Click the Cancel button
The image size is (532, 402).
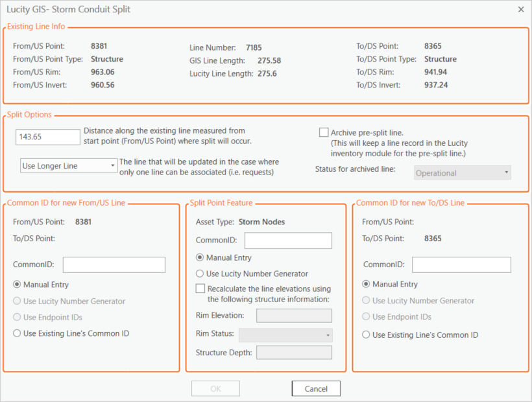pos(316,388)
